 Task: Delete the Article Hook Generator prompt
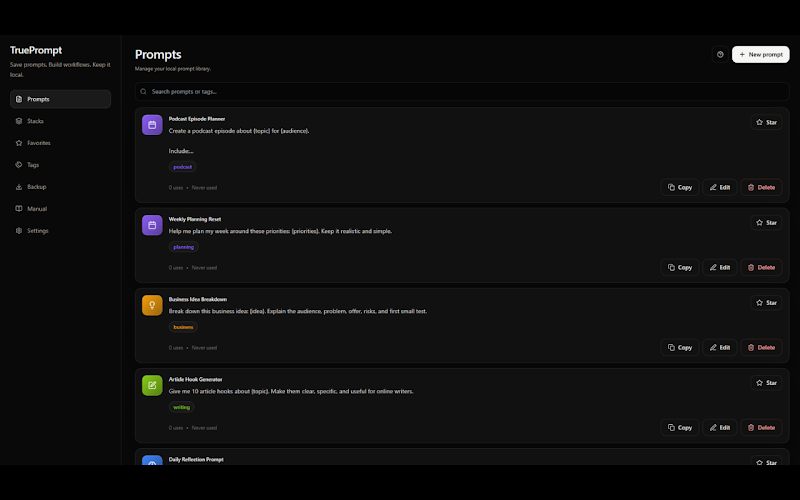click(761, 428)
